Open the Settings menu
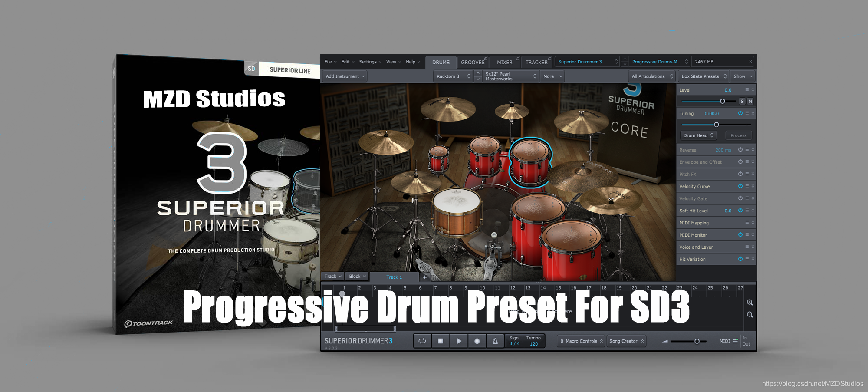 point(370,62)
